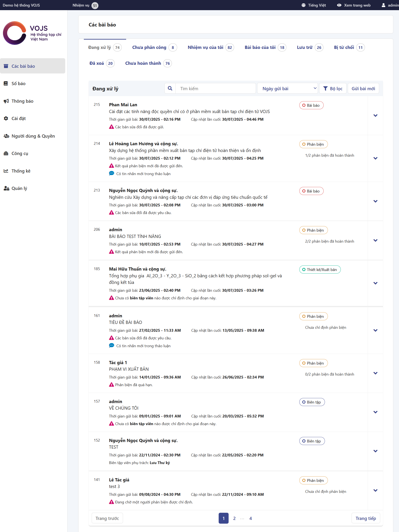Click chat bubble icon on submission 214
Viewport: 399px width, 532px height.
coord(111,173)
